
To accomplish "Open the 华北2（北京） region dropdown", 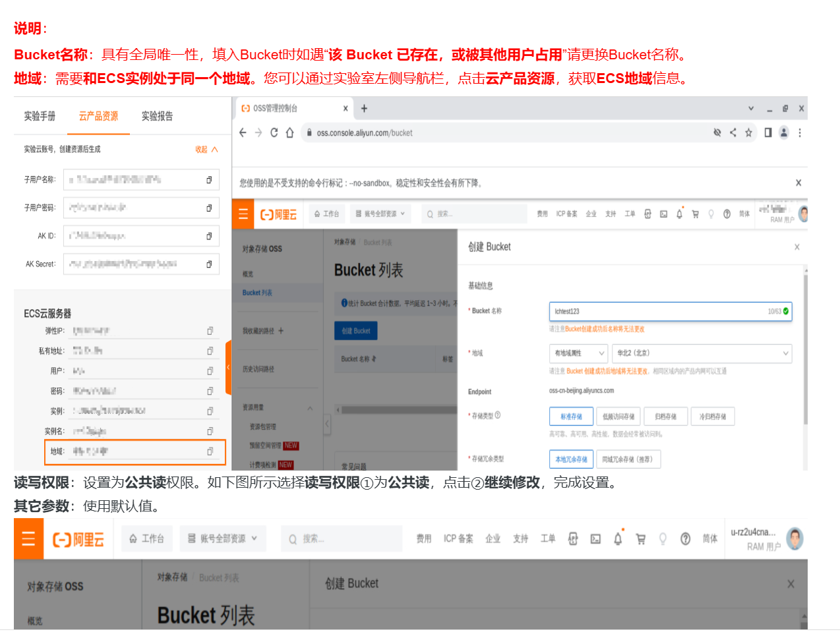I will (x=702, y=353).
